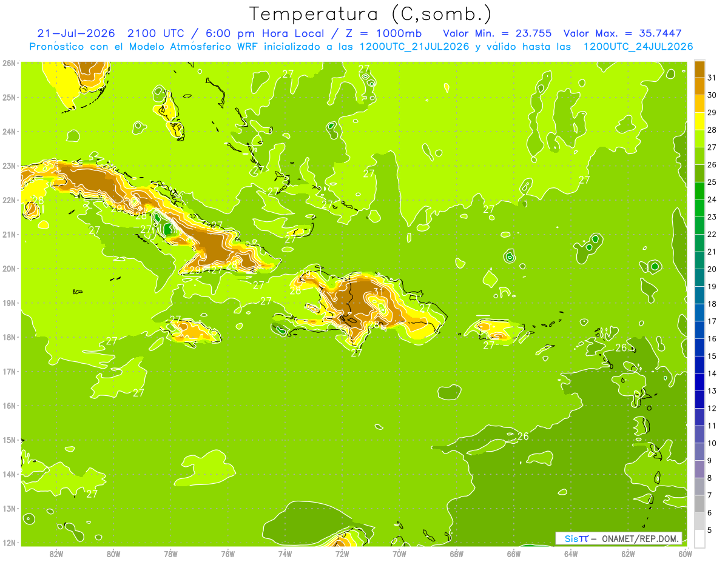Click the 14N latitude axis label
728x562 pixels.
(x=9, y=474)
